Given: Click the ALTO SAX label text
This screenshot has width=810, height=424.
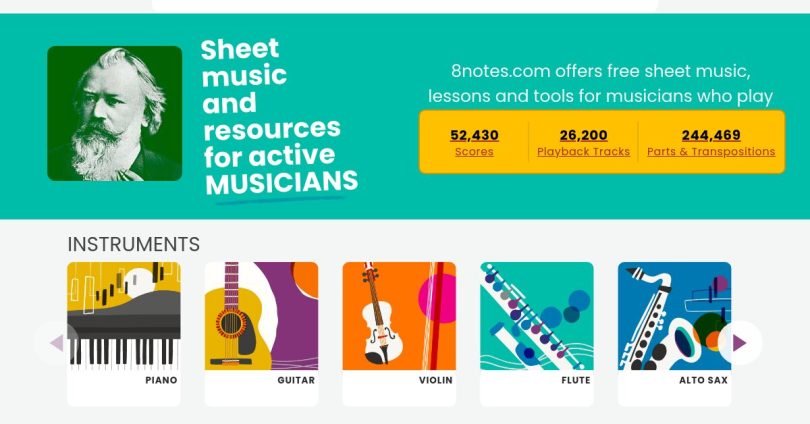Looking at the screenshot, I should pyautogui.click(x=703, y=380).
